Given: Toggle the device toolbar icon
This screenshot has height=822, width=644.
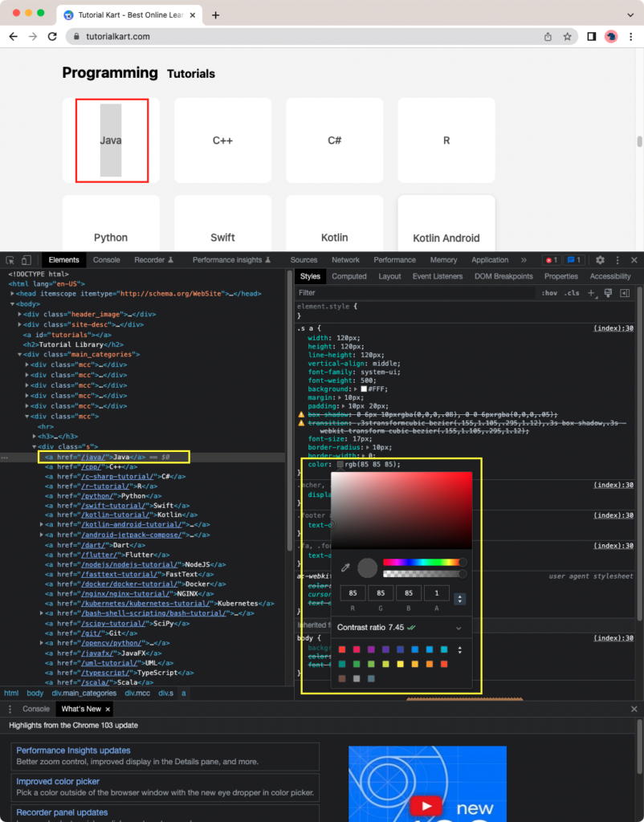Looking at the screenshot, I should coord(26,260).
